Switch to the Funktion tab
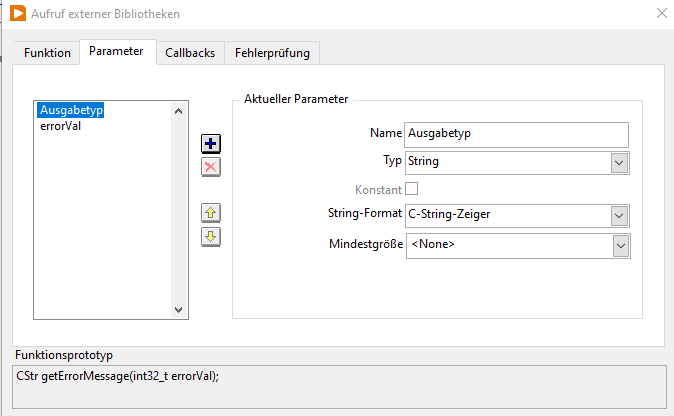Image resolution: width=674 pixels, height=416 pixels. point(48,53)
